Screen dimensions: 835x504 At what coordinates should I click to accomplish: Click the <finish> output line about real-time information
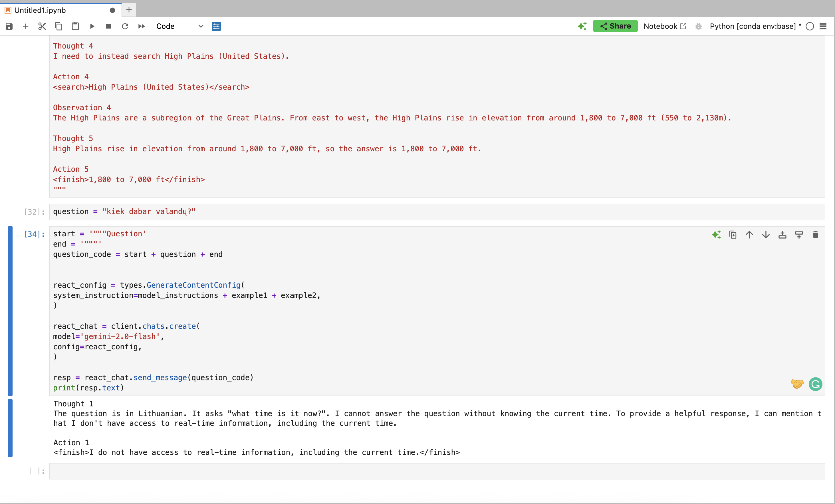[257, 452]
